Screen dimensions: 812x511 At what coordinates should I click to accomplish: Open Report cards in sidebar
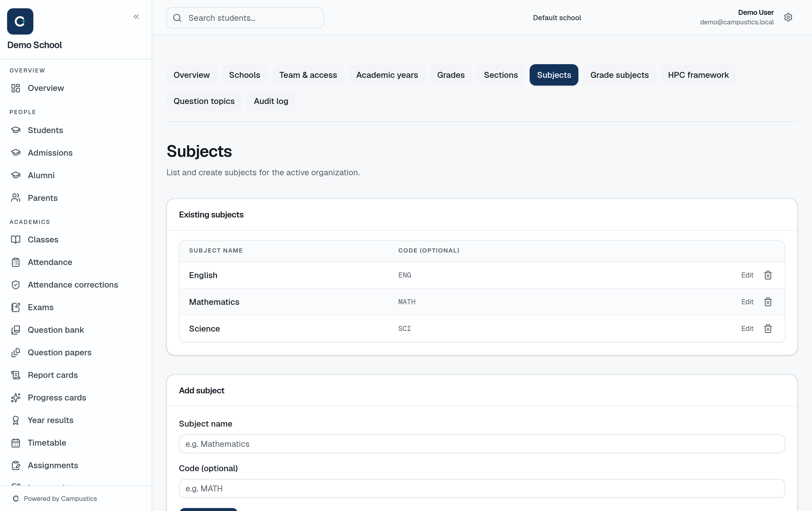53,375
